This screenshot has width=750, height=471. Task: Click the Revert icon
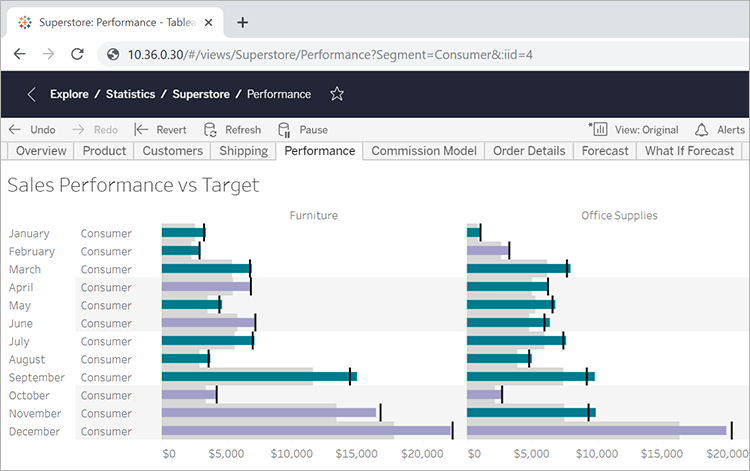tap(141, 130)
